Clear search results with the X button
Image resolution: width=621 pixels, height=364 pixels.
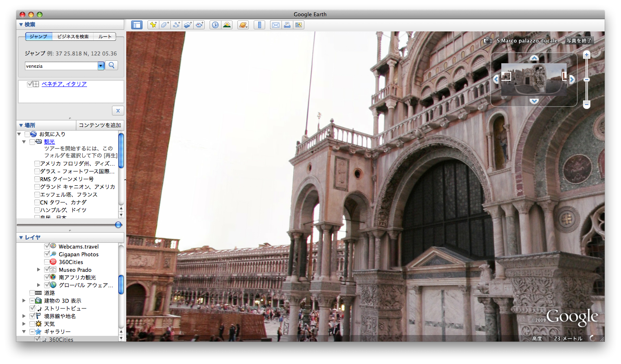(118, 111)
